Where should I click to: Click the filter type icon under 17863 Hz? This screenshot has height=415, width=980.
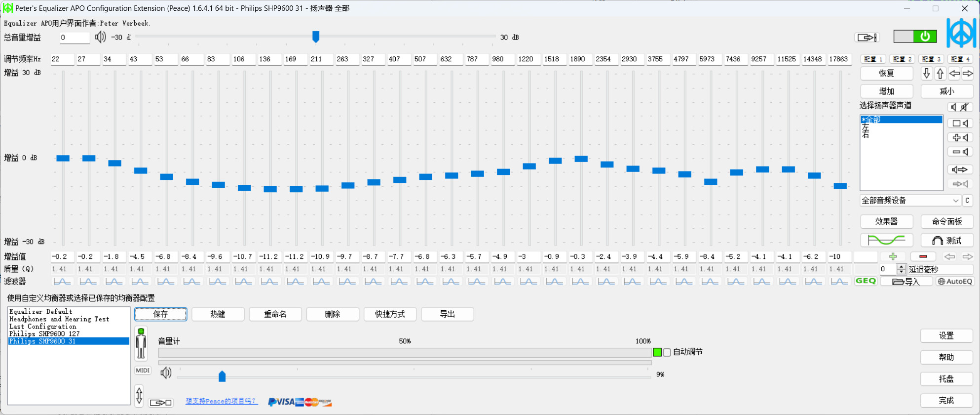click(x=839, y=281)
